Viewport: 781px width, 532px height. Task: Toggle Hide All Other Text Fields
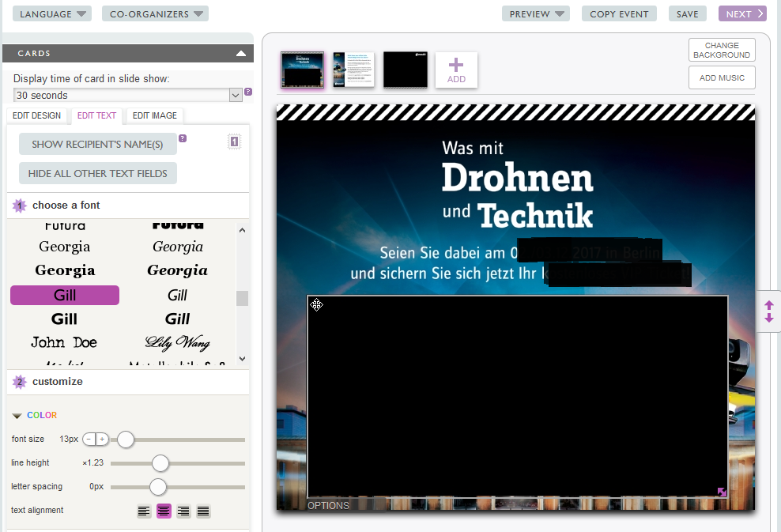point(97,173)
